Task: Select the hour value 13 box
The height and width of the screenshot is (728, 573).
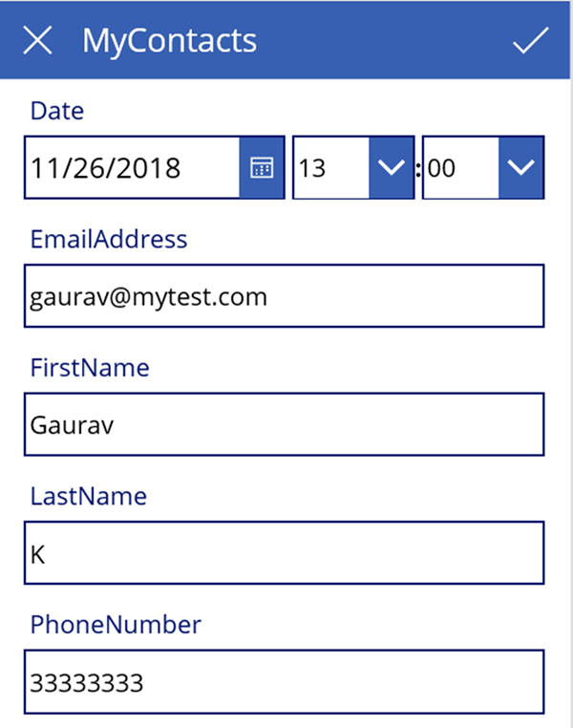Action: click(330, 168)
